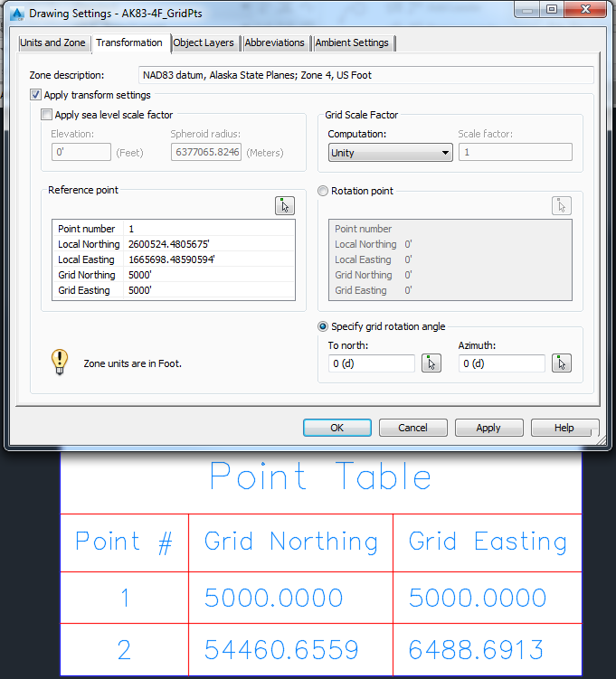The width and height of the screenshot is (616, 679).
Task: Click Point # column header in table
Action: (124, 542)
